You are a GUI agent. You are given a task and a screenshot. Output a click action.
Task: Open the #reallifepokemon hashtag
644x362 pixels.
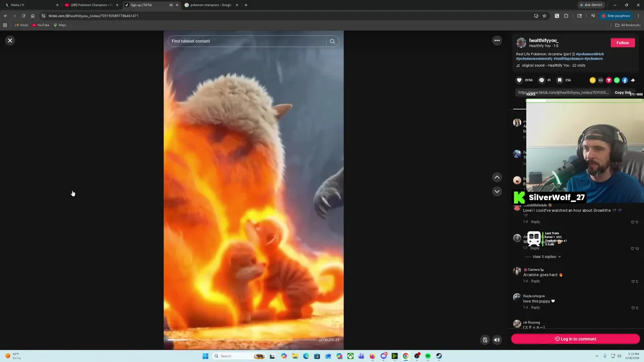point(569,58)
